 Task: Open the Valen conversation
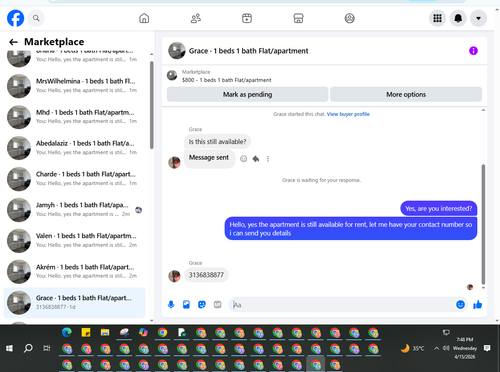(x=74, y=240)
